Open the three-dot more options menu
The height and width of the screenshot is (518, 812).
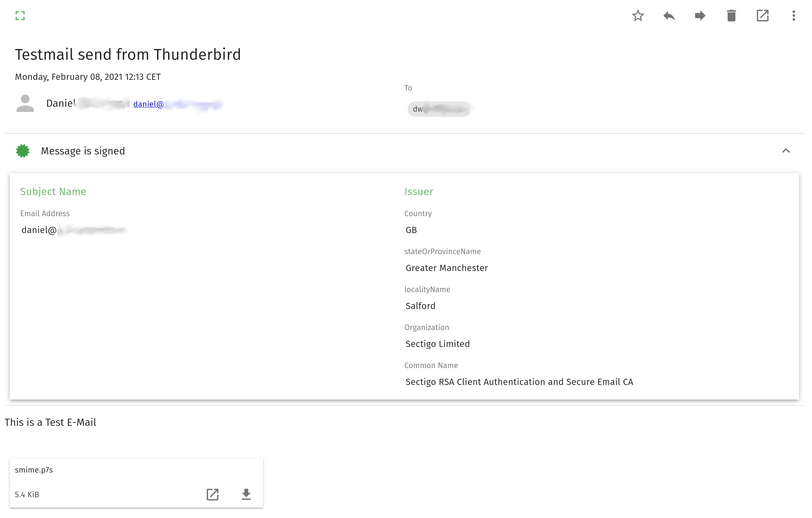pyautogui.click(x=794, y=16)
